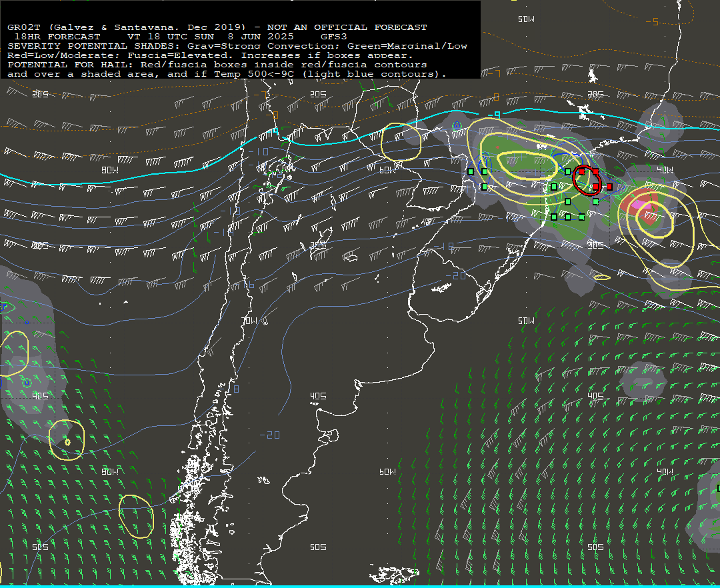Select the NOT AN OFFICIAL FORECAST text

[x=347, y=27]
